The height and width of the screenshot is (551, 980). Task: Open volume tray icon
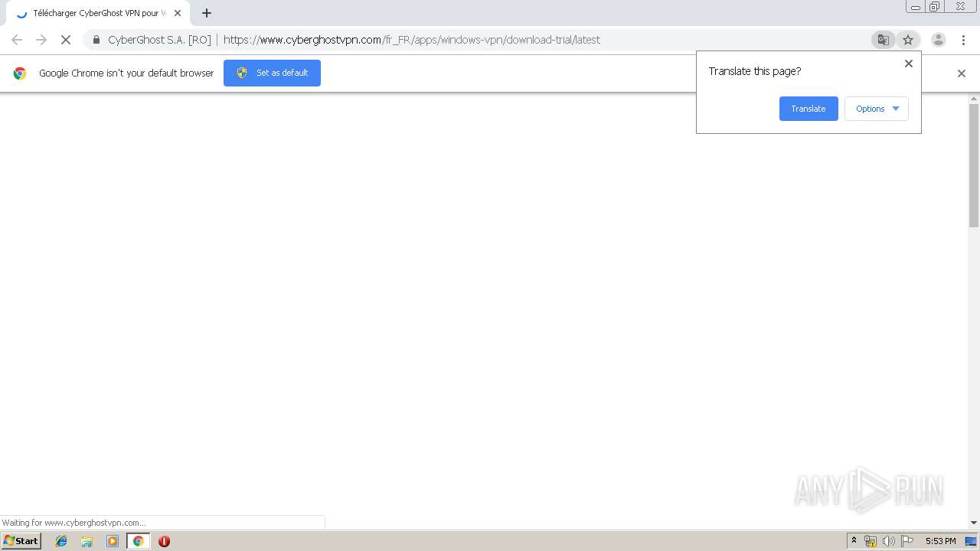click(889, 541)
